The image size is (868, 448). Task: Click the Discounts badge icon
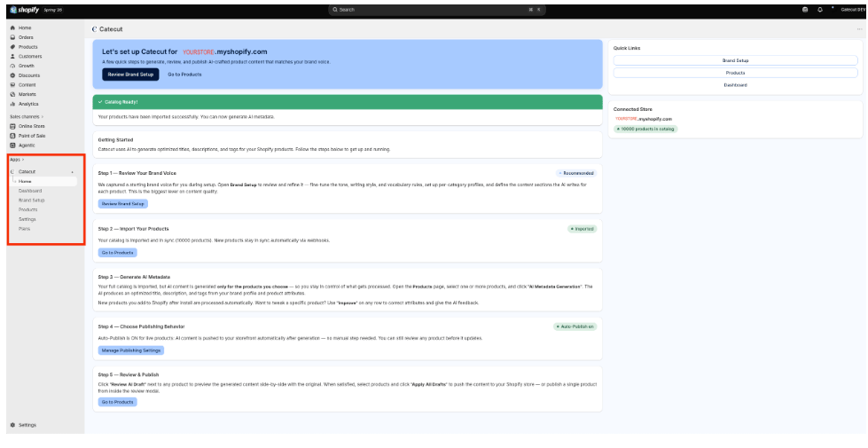[x=12, y=75]
